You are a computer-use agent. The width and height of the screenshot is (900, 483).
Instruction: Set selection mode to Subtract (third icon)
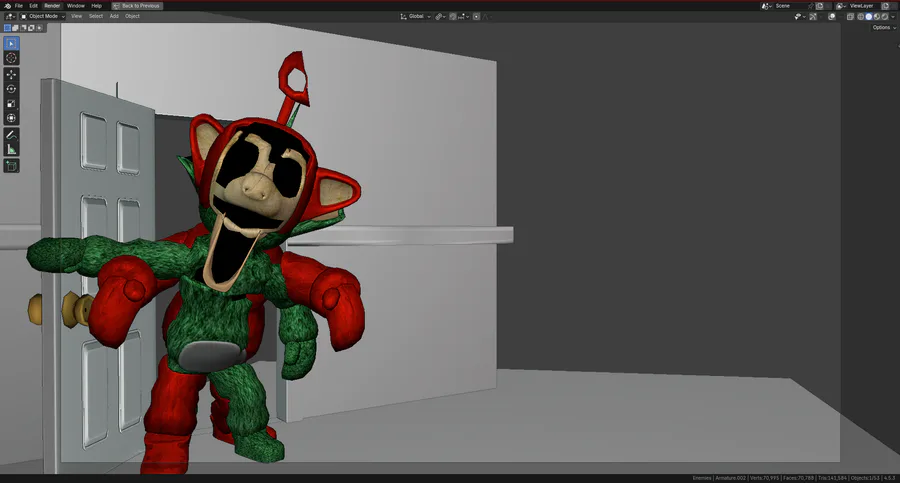click(x=24, y=28)
